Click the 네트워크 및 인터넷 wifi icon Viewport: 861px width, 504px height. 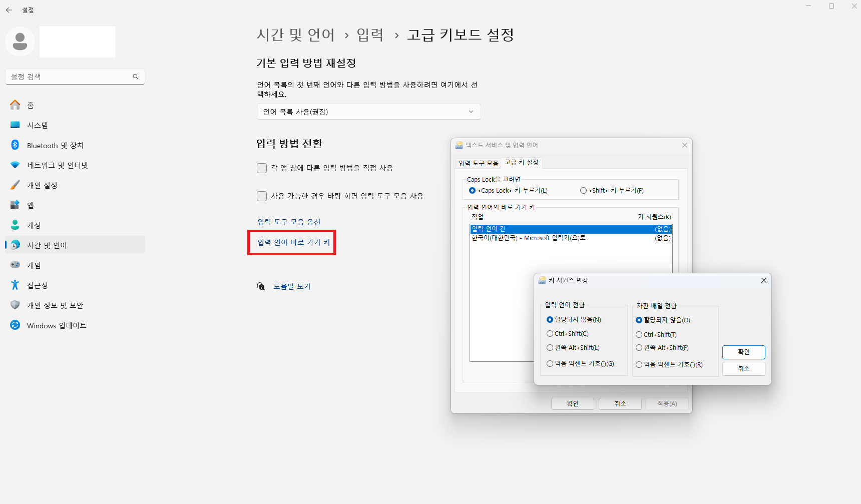(x=15, y=165)
